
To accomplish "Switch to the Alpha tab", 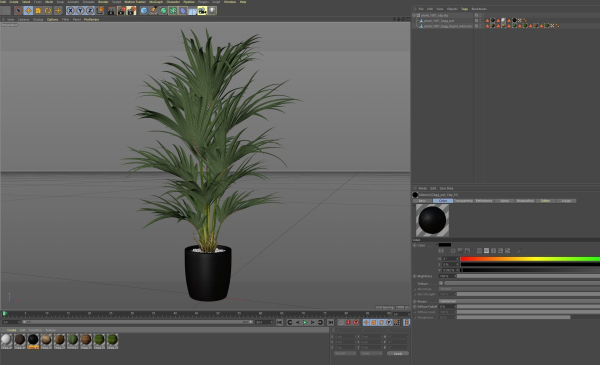I will pos(505,201).
